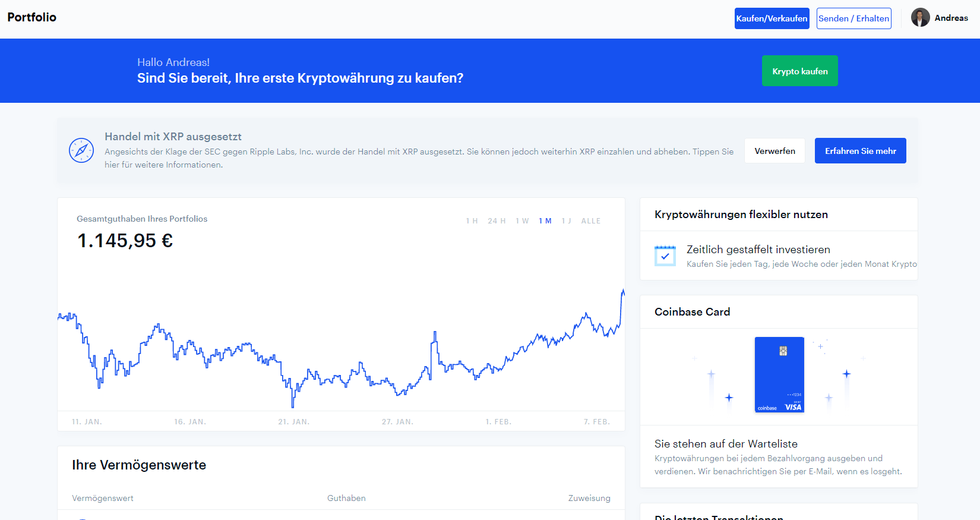This screenshot has height=520, width=980.
Task: Switch chart to 1 W range
Action: 522,221
